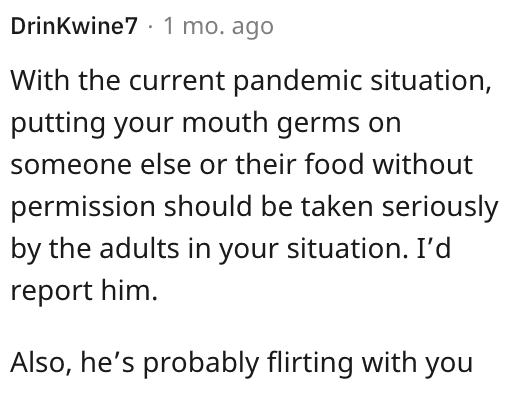Click the word "pandemic" in the comment
This screenshot has height=396, width=516.
coord(297,81)
